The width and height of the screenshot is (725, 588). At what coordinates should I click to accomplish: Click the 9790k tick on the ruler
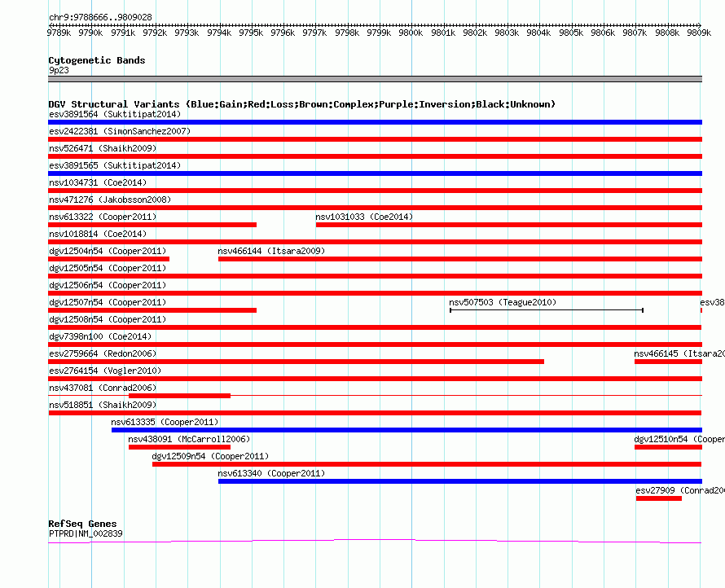coord(90,33)
